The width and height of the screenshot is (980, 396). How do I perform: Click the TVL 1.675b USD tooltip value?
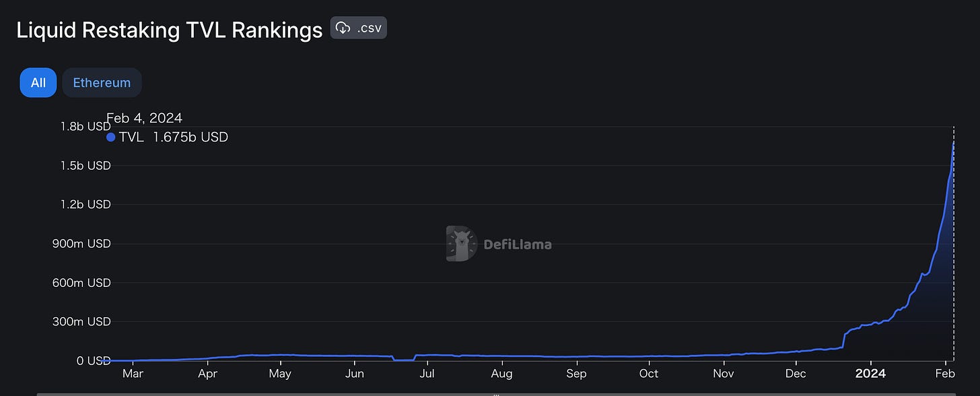pyautogui.click(x=168, y=137)
